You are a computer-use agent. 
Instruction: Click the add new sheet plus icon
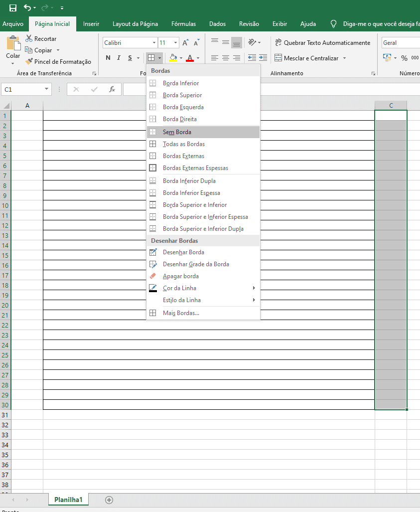(109, 500)
